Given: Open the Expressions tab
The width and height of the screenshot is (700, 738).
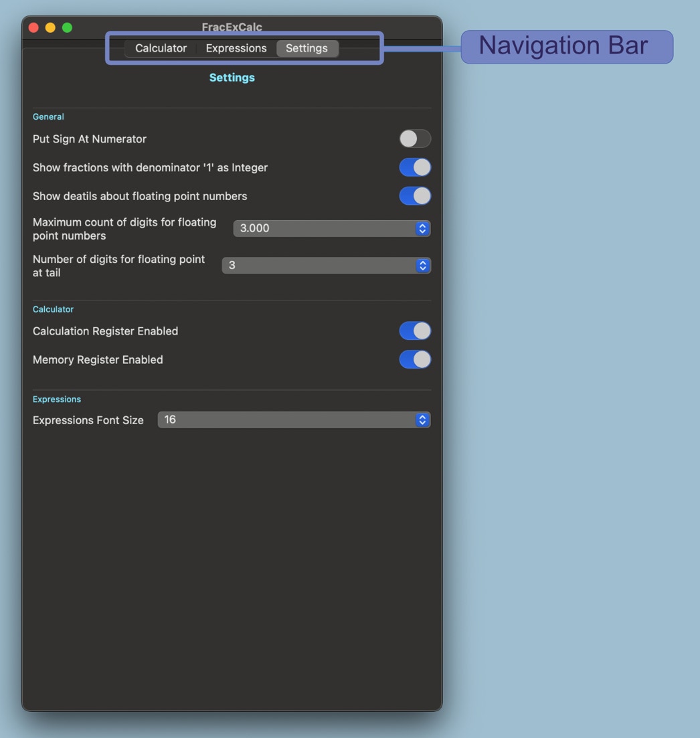Looking at the screenshot, I should [x=236, y=48].
